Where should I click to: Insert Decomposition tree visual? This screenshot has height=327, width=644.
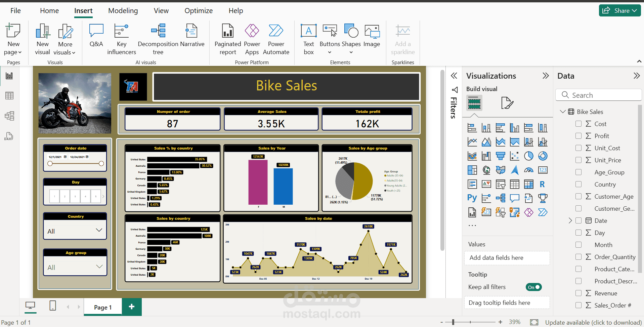[x=158, y=39]
